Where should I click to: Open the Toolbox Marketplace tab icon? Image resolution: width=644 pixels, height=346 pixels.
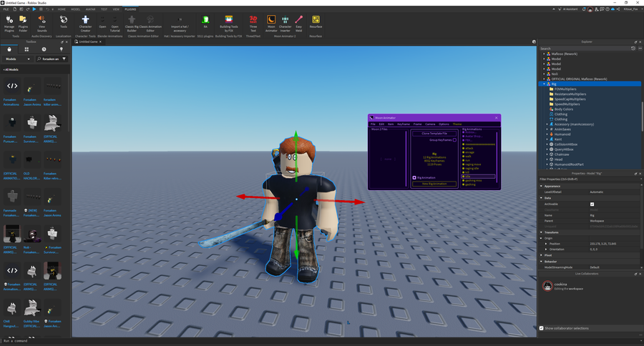9,49
